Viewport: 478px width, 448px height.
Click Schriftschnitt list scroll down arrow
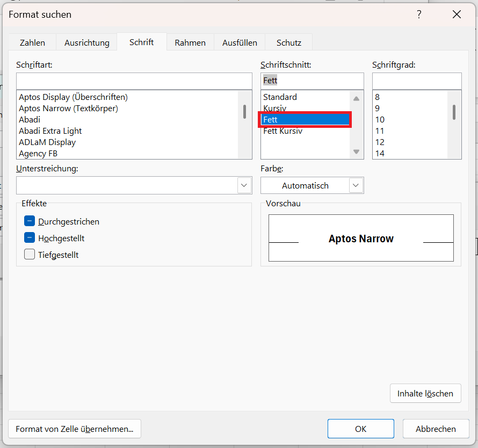pyautogui.click(x=356, y=151)
